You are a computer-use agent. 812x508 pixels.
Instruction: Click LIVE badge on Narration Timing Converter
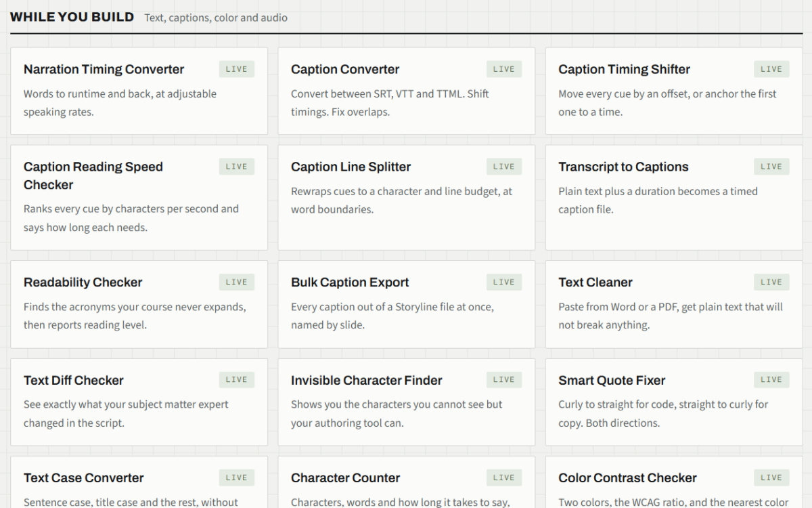click(237, 69)
